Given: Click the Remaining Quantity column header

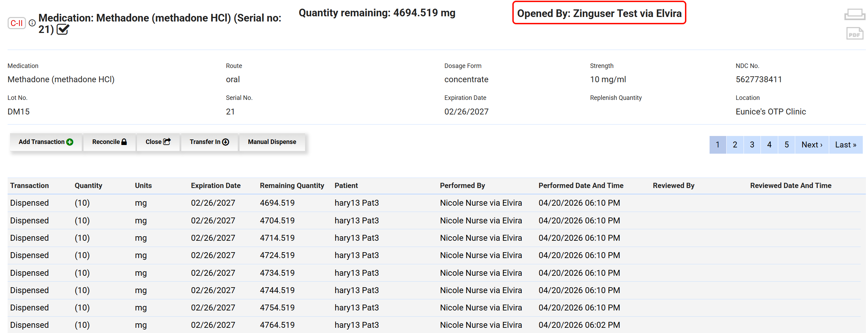Looking at the screenshot, I should tap(292, 186).
